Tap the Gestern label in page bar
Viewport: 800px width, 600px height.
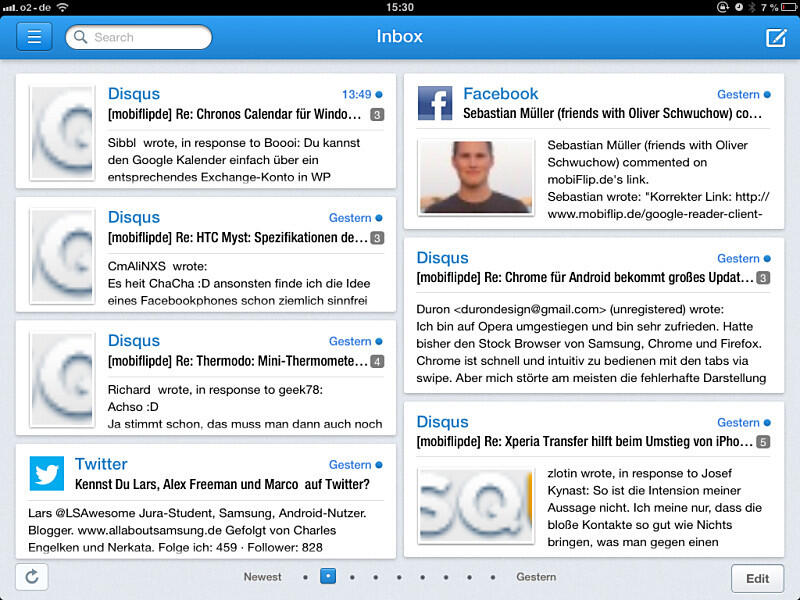pos(536,577)
